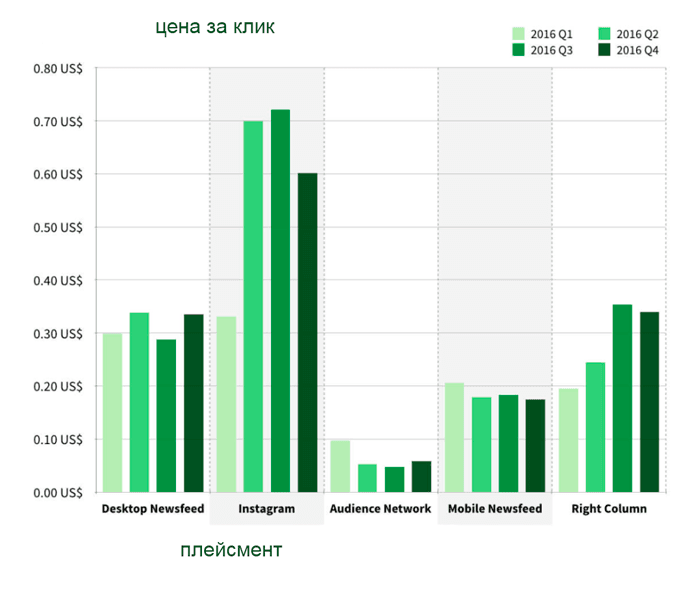Click the 'цена за клик' chart title

click(215, 27)
